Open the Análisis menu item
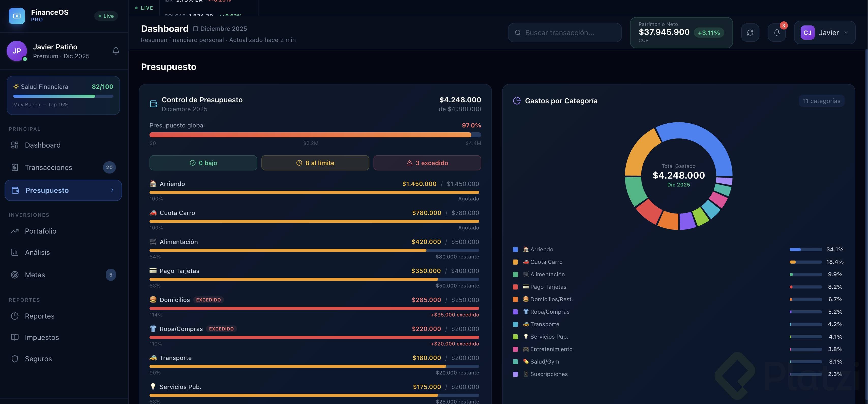 click(37, 253)
